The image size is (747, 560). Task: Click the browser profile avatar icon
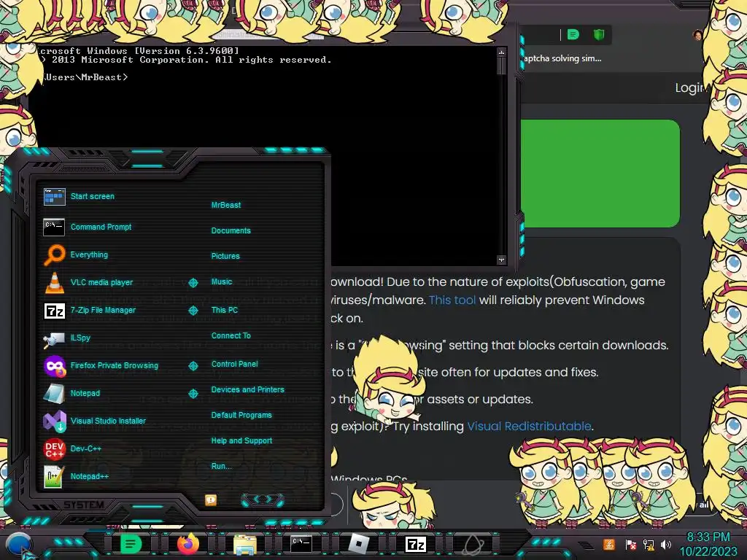point(697,35)
